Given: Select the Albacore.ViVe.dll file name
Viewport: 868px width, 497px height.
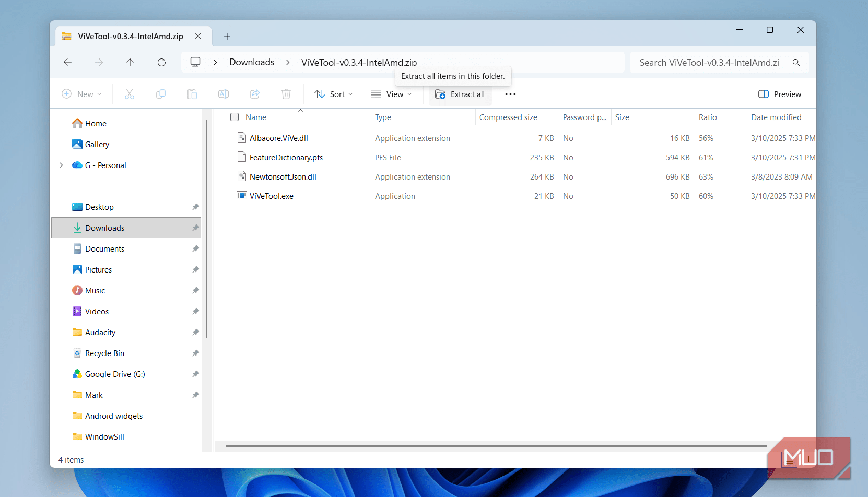Looking at the screenshot, I should tap(279, 138).
